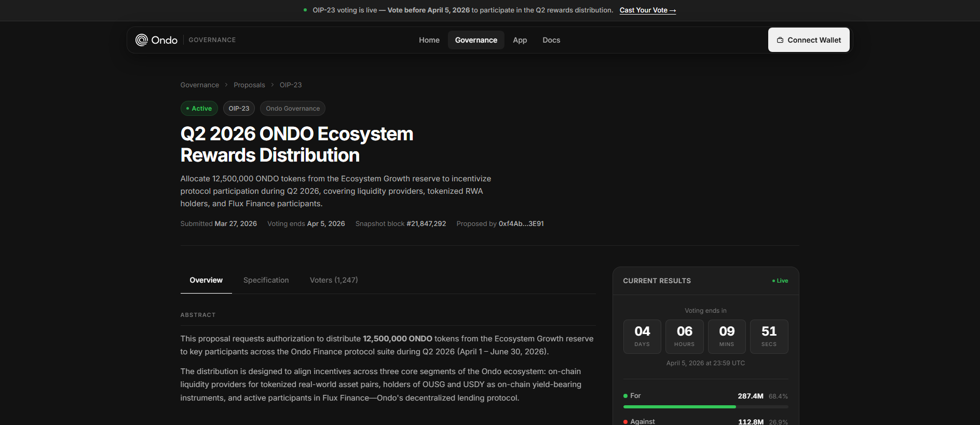Open Home in the navigation bar

(x=429, y=40)
